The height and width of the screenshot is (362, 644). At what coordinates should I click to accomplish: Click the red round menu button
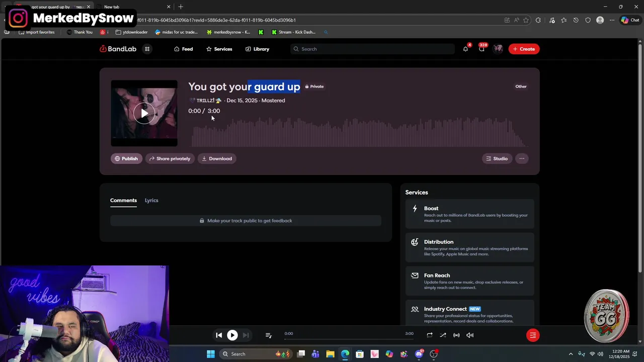point(533,335)
